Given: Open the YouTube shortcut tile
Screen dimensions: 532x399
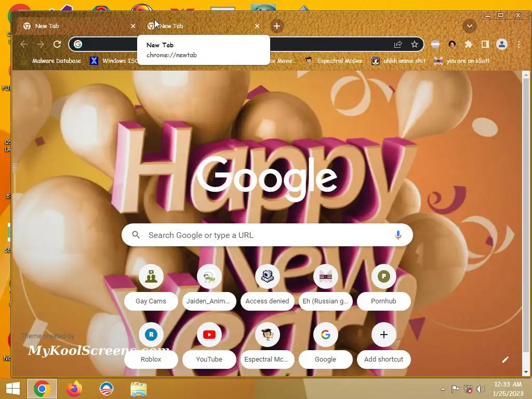Looking at the screenshot, I should point(209,345).
